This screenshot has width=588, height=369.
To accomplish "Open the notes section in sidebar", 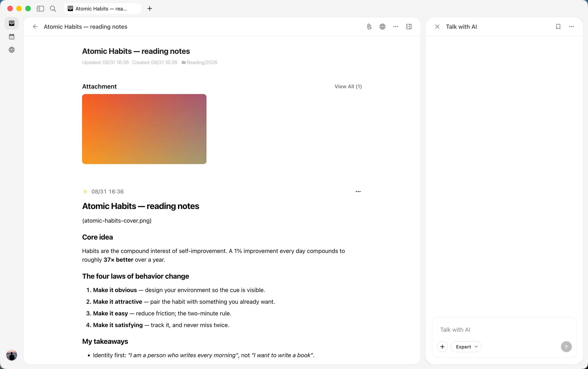I will tap(11, 23).
